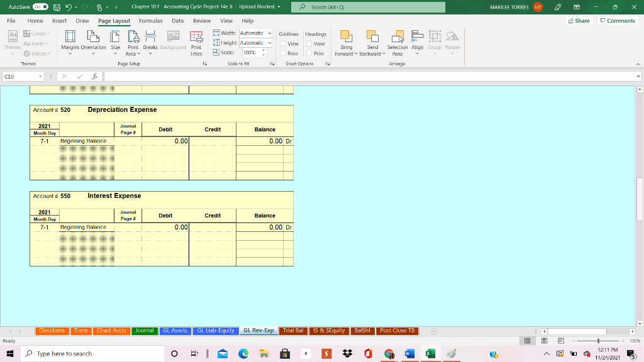Switch to the Formulas ribbon tab
The image size is (644, 362).
pos(151,21)
